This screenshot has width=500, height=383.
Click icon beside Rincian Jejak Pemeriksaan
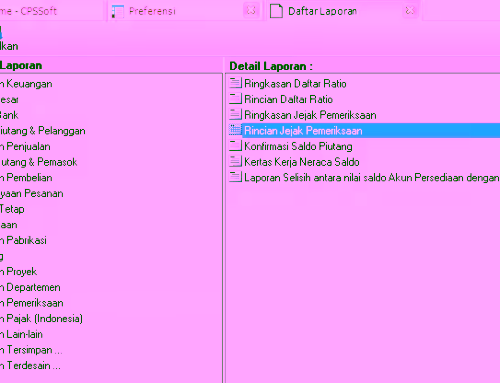(235, 130)
